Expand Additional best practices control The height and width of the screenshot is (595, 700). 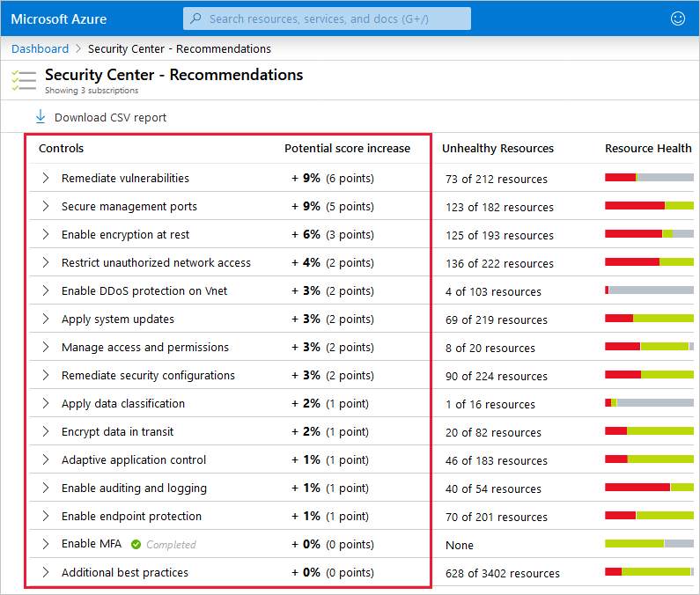coord(45,572)
